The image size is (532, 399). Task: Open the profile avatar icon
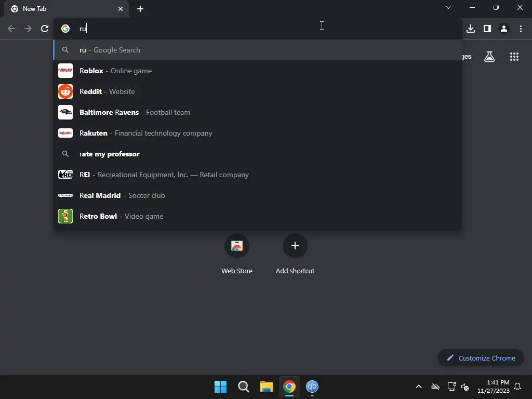(x=504, y=29)
